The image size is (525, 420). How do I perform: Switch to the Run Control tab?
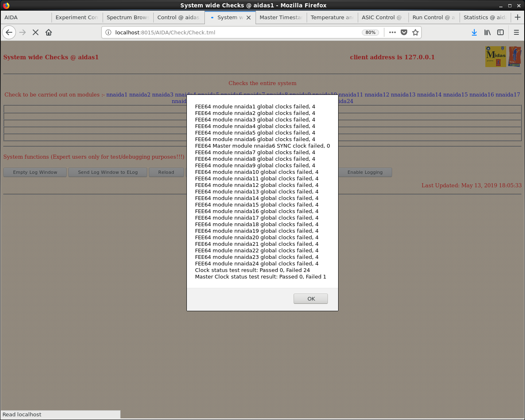pos(434,17)
